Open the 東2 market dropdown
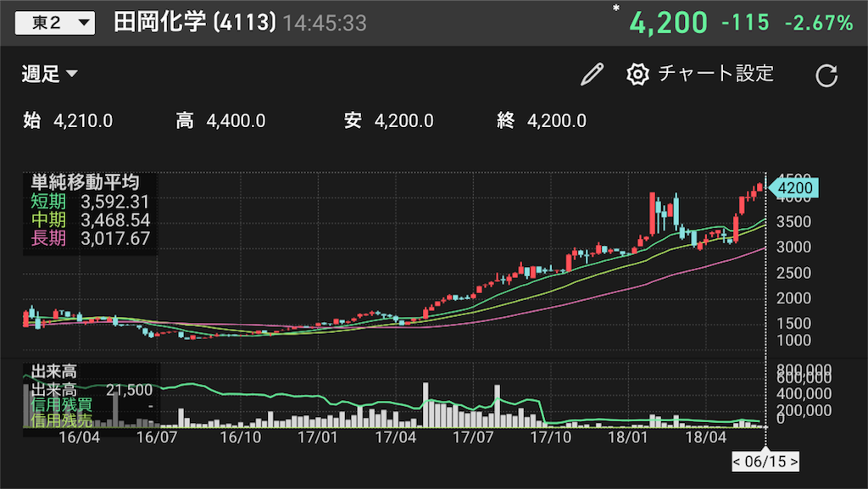The image size is (868, 489). click(x=55, y=23)
